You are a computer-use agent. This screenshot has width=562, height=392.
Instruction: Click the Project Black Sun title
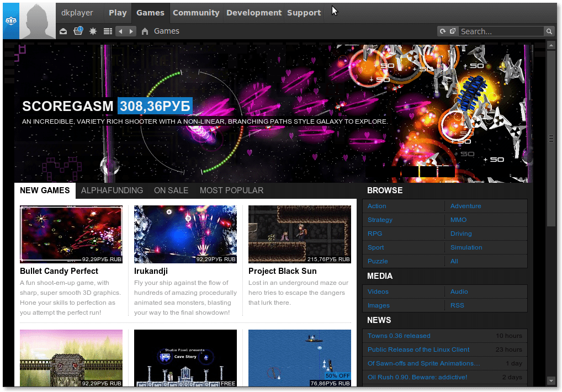coord(283,271)
